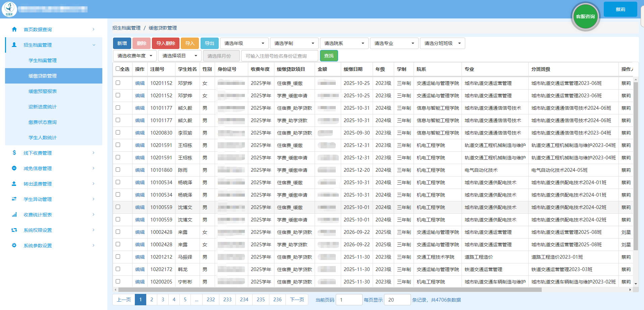
Task: Click the gear icon beside 系统参数设置
Action: coord(14,245)
